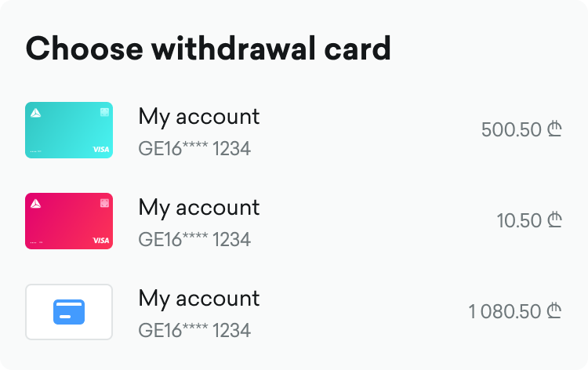Click the chip icon on pink card

pyautogui.click(x=104, y=204)
